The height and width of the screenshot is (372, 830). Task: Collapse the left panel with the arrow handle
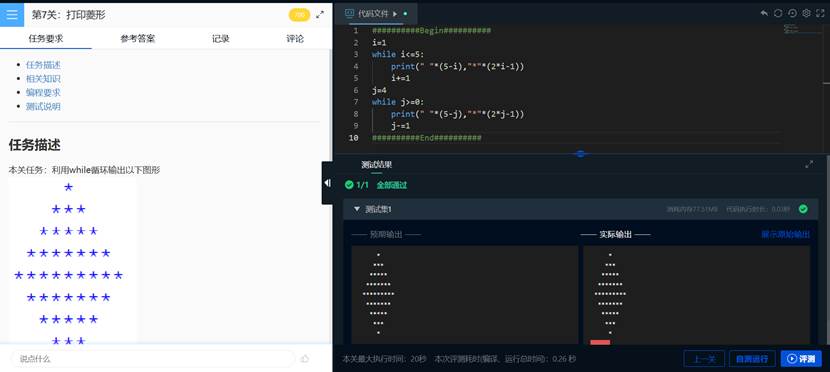(328, 183)
